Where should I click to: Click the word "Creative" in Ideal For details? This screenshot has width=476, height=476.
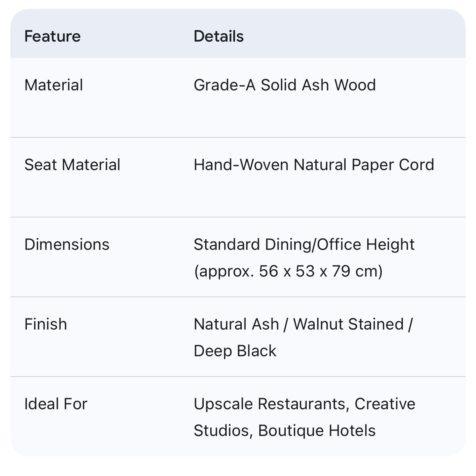coord(385,404)
